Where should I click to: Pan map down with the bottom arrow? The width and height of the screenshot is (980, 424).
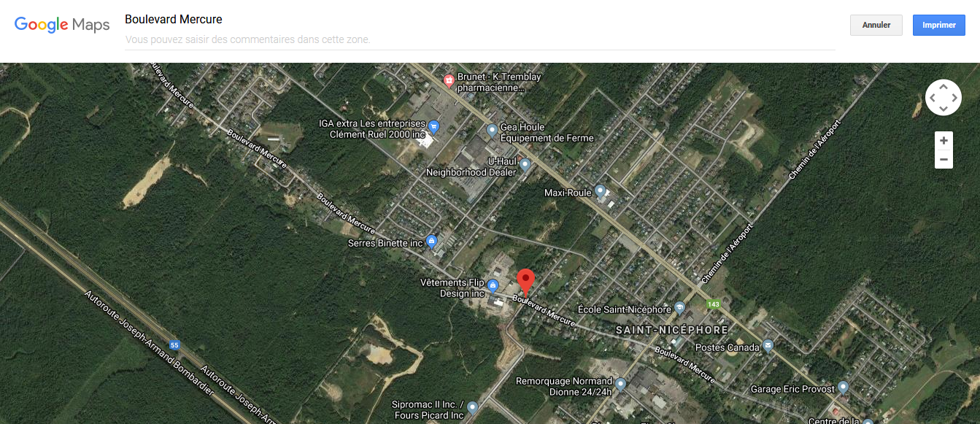click(x=943, y=109)
